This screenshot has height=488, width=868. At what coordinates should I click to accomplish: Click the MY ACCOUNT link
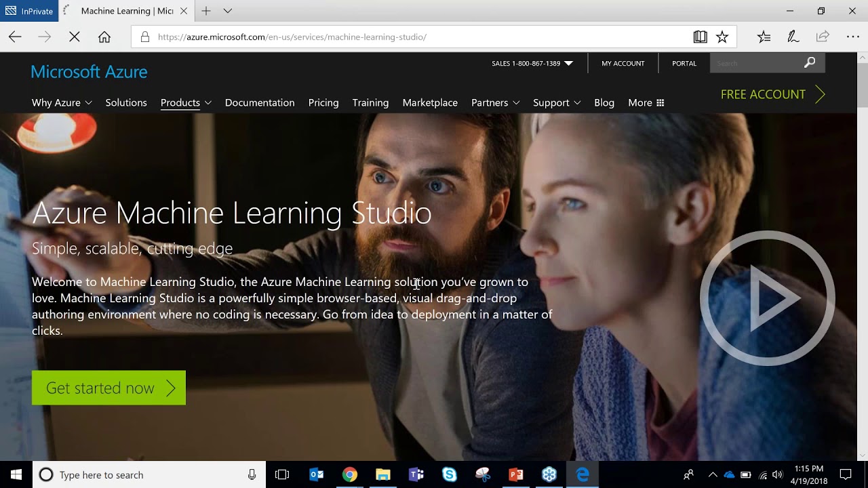coord(623,63)
